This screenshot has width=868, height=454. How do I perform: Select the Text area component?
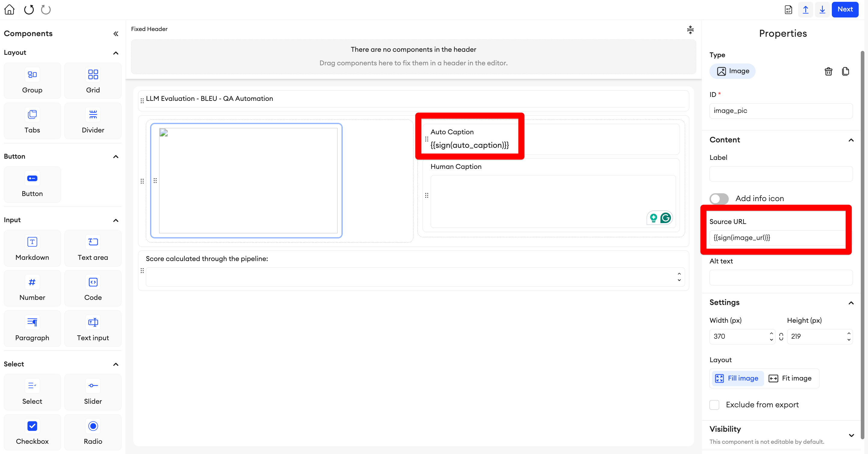click(x=93, y=248)
